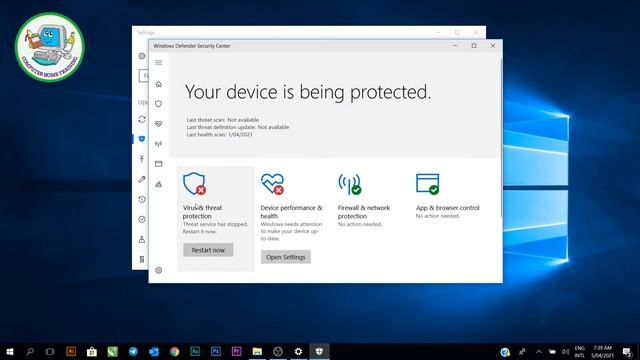The height and width of the screenshot is (360, 640).
Task: Open Defender settings gear at sidebar bottom
Action: pyautogui.click(x=159, y=270)
